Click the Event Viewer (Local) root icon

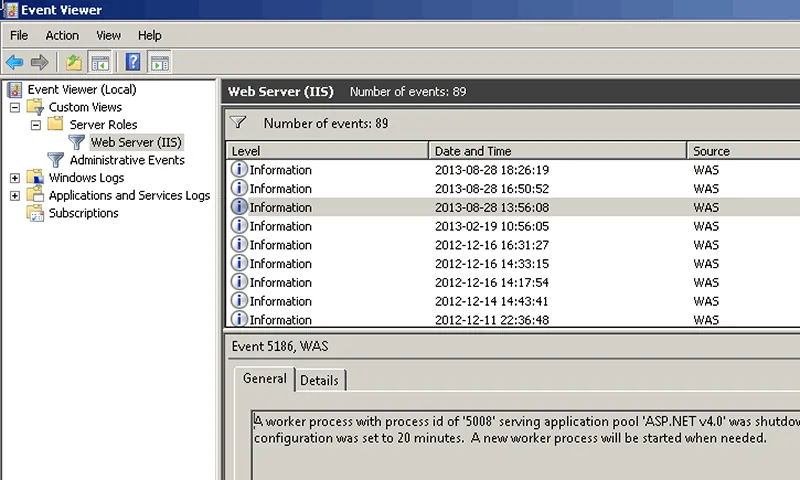pyautogui.click(x=15, y=90)
